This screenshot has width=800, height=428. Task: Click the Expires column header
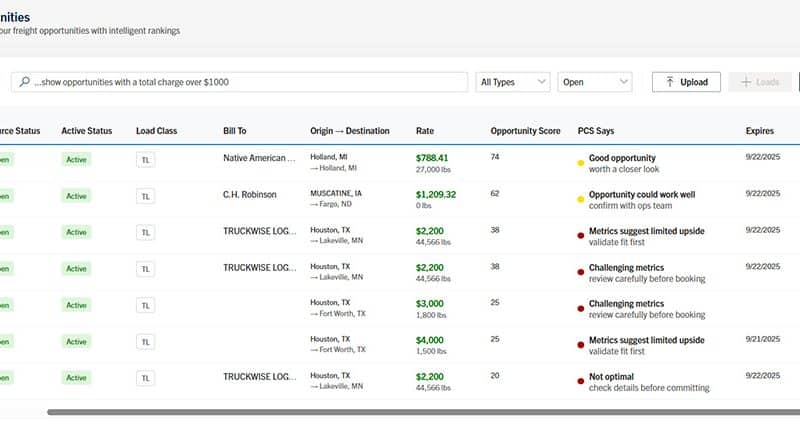coord(759,131)
